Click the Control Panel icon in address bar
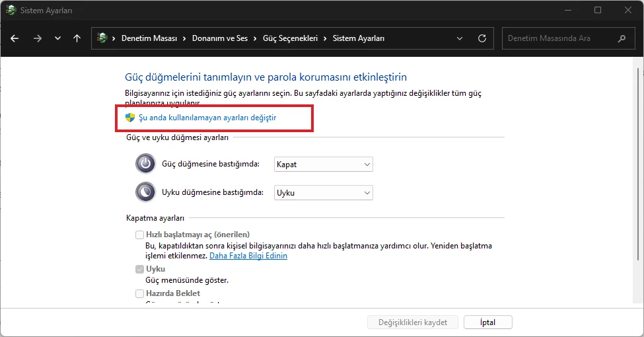Image resolution: width=644 pixels, height=337 pixels. pos(102,38)
